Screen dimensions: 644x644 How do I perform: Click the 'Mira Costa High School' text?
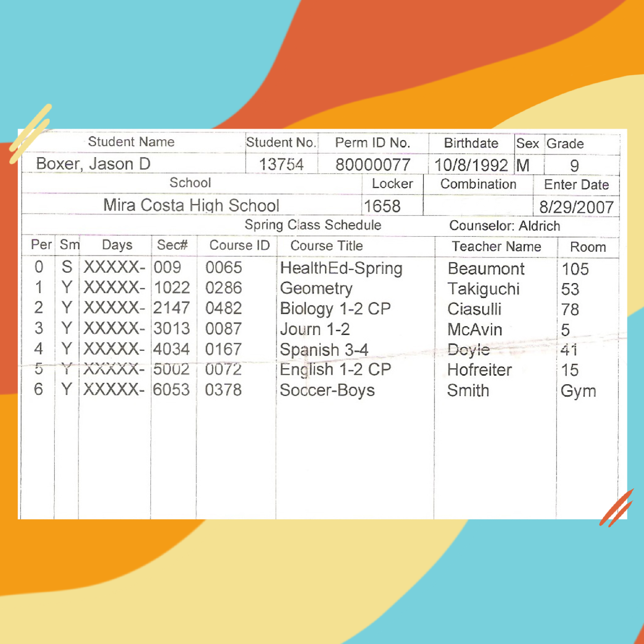coord(191,205)
